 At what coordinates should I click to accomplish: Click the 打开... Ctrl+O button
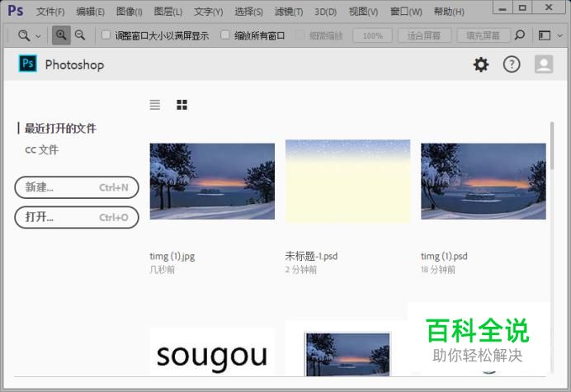pyautogui.click(x=77, y=218)
